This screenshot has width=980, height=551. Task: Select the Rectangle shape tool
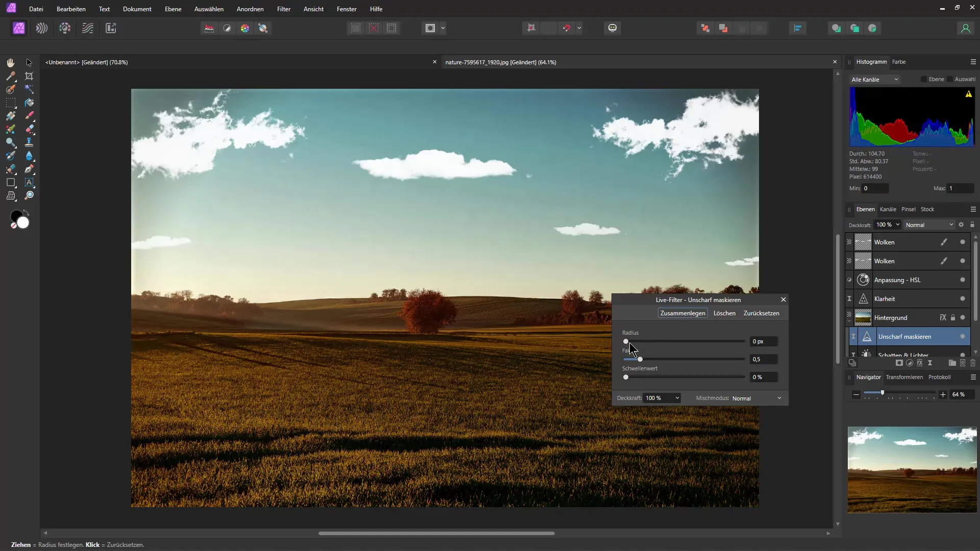(x=10, y=182)
